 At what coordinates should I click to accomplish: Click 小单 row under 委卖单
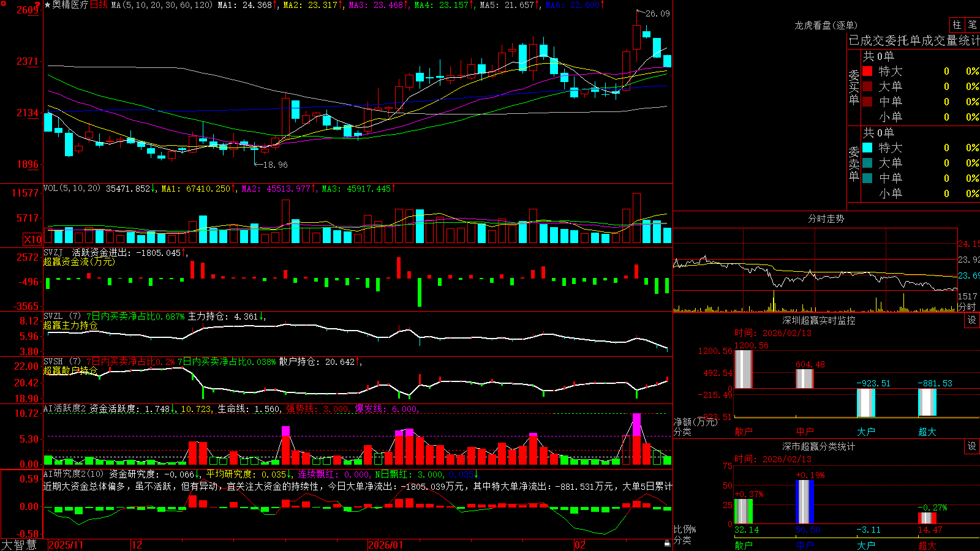point(921,193)
